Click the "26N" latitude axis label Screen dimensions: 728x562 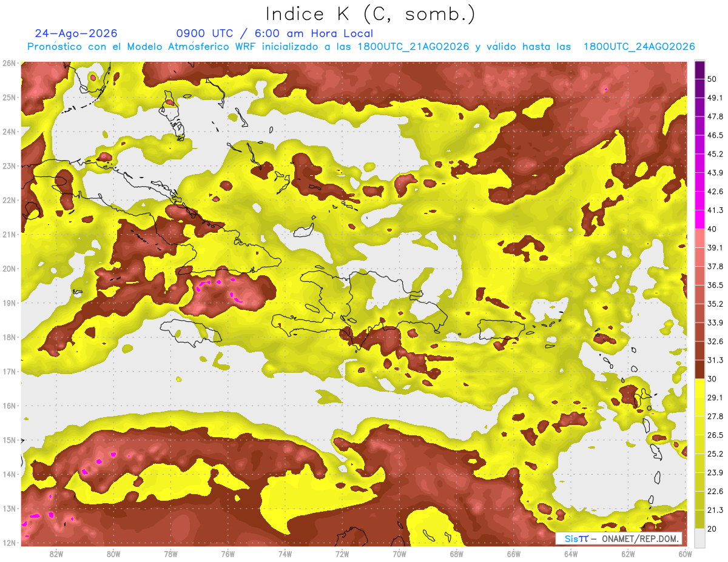(x=8, y=63)
